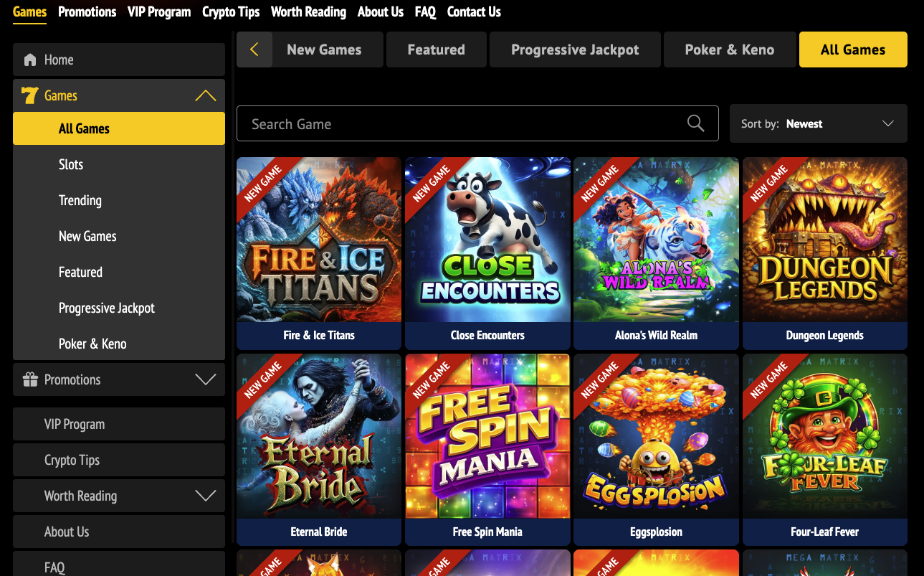Click the Home house icon in sidebar

(x=30, y=60)
